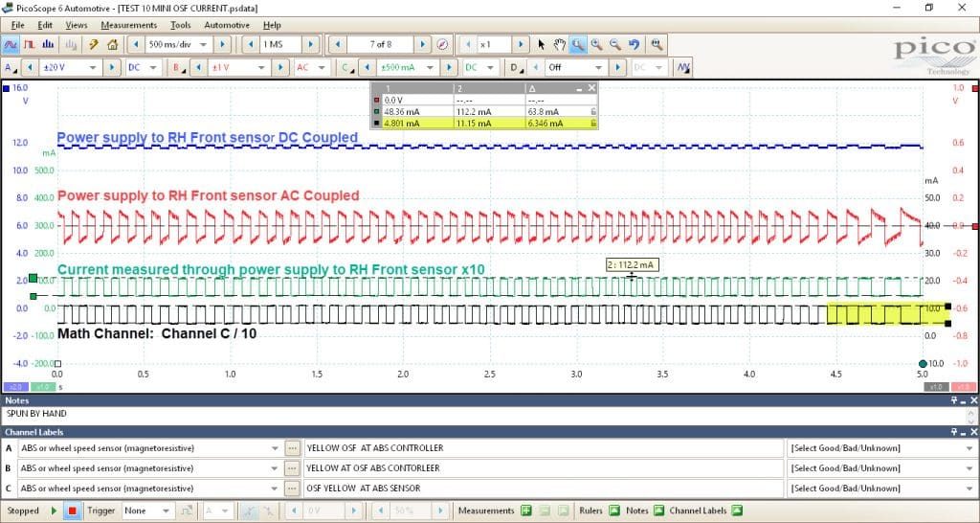
Task: Open the Tools menu
Action: click(181, 25)
